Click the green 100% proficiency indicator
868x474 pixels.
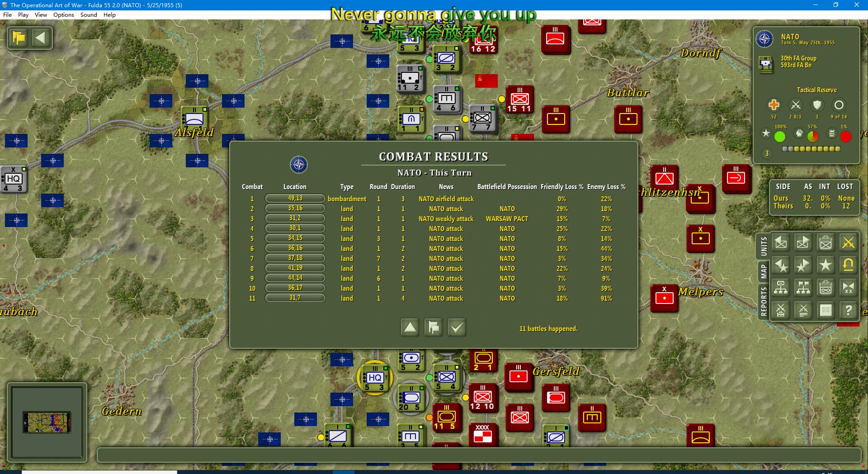point(780,137)
